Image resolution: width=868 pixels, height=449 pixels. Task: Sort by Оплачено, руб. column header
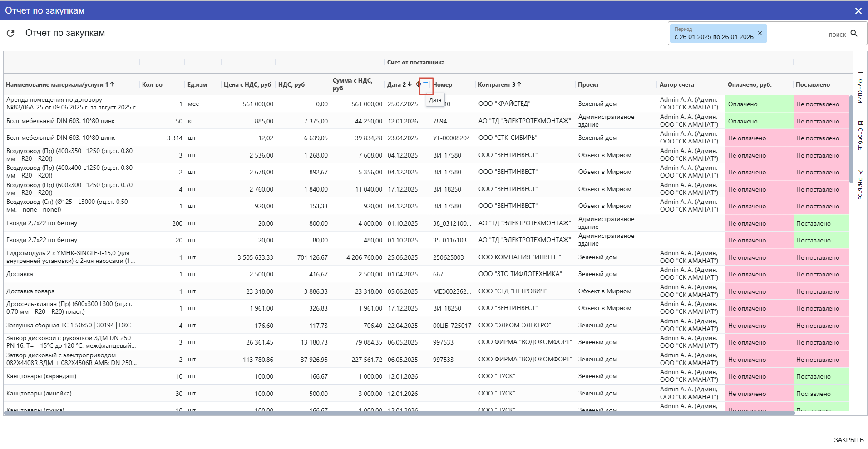[750, 85]
